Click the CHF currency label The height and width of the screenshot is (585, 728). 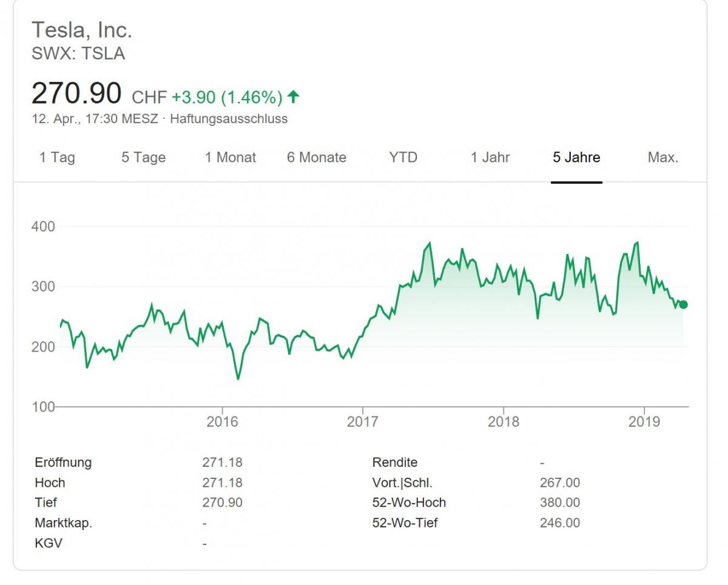point(149,97)
